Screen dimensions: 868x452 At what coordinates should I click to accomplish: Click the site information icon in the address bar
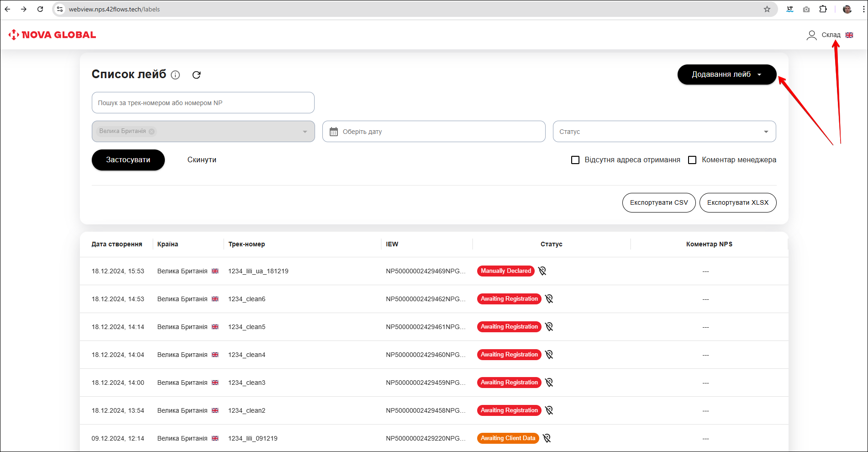pyautogui.click(x=60, y=9)
